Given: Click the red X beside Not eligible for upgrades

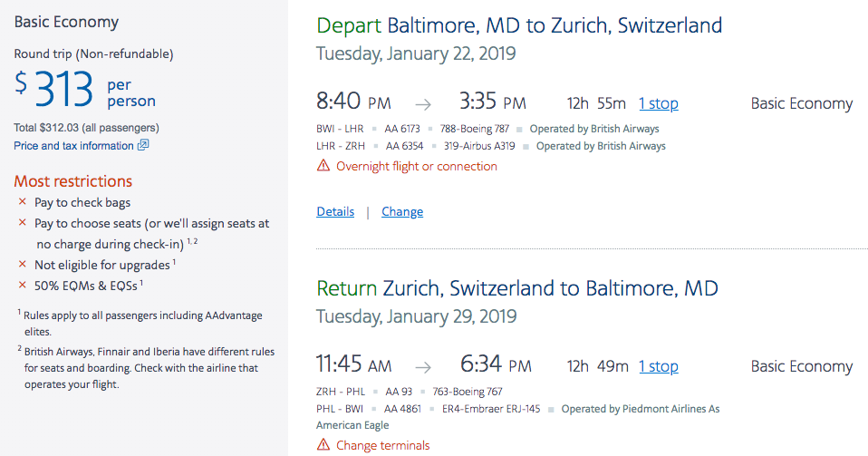Looking at the screenshot, I should pos(23,265).
